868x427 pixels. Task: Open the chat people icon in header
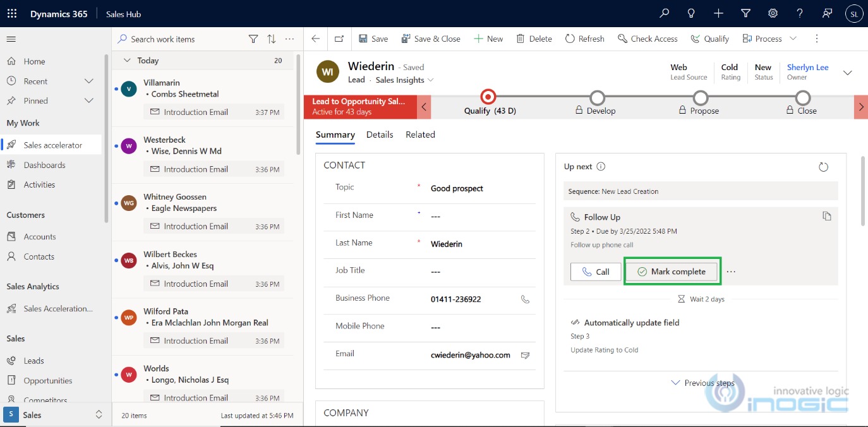(827, 13)
